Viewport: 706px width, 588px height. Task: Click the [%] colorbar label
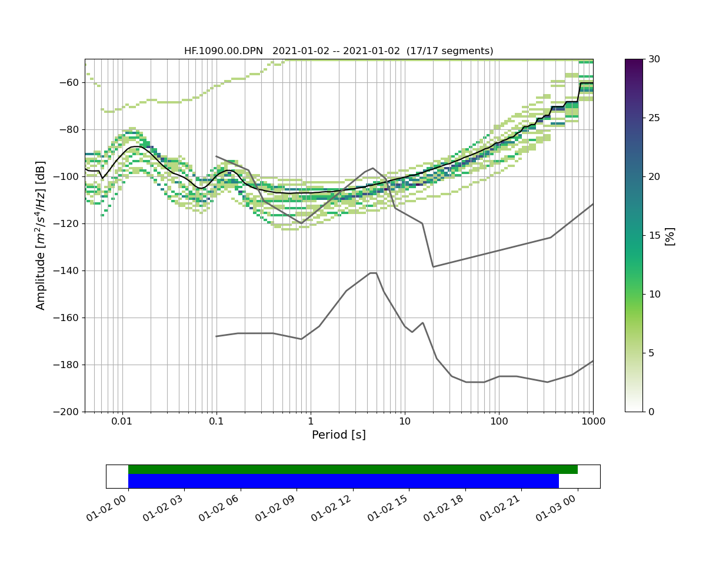click(x=670, y=235)
